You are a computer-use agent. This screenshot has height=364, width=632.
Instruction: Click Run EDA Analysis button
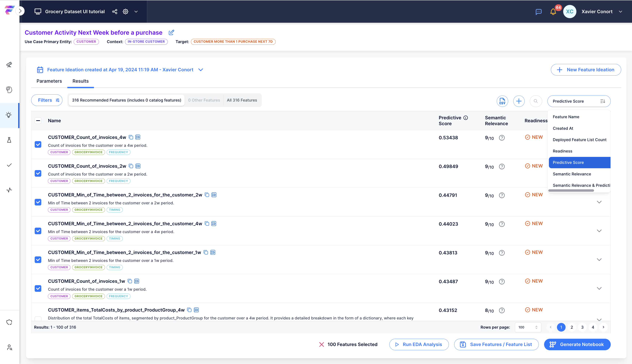419,345
